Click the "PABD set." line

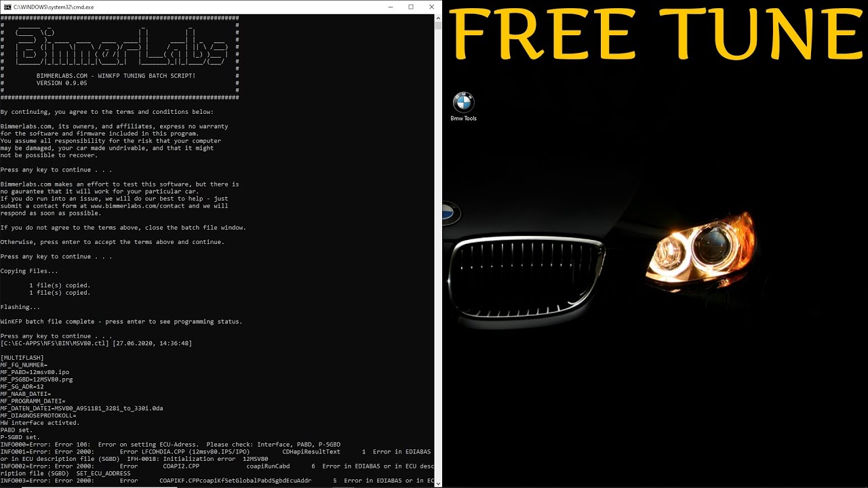click(x=17, y=430)
